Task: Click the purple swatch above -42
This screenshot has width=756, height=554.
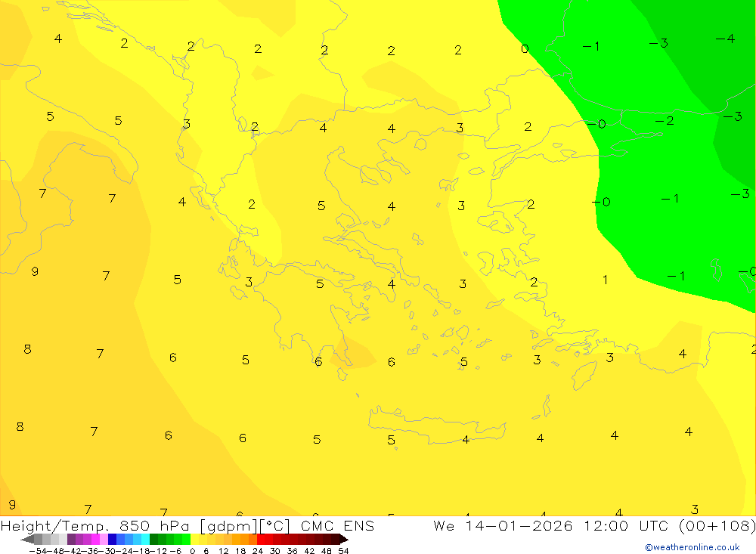Action: [71, 540]
